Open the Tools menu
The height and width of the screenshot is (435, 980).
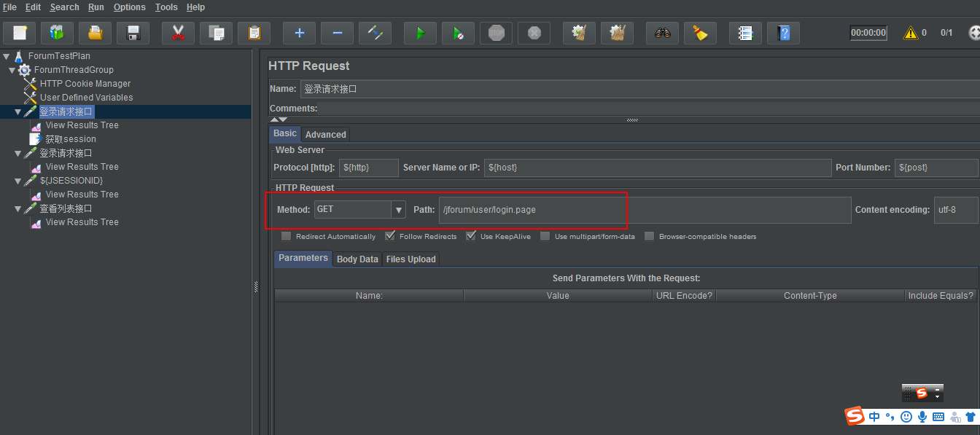(166, 7)
